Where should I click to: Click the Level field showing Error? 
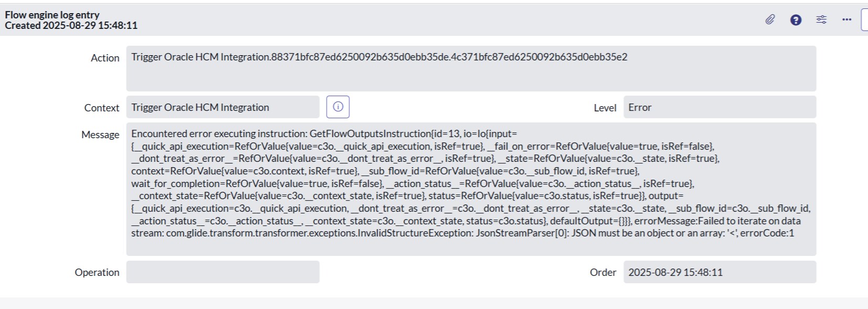point(720,107)
